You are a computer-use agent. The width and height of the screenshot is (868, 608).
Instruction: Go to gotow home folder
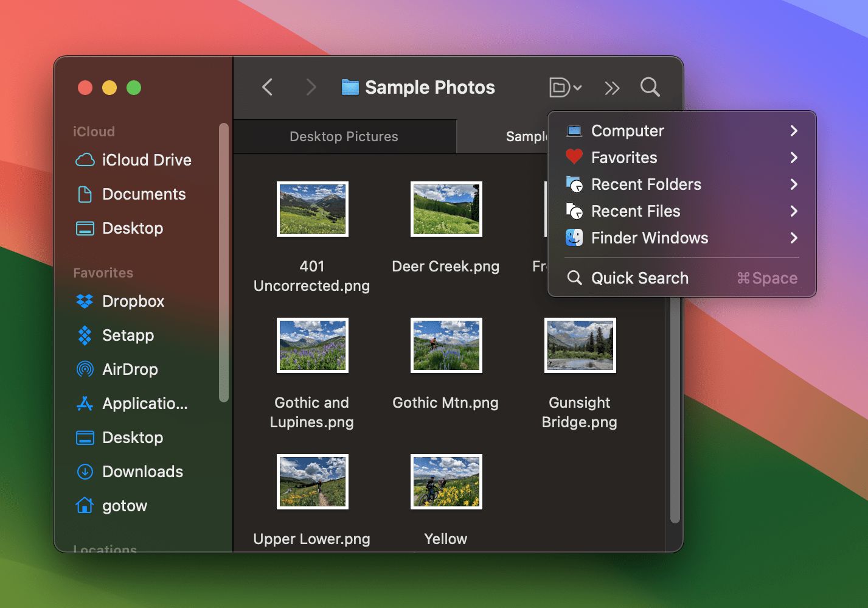(x=124, y=506)
